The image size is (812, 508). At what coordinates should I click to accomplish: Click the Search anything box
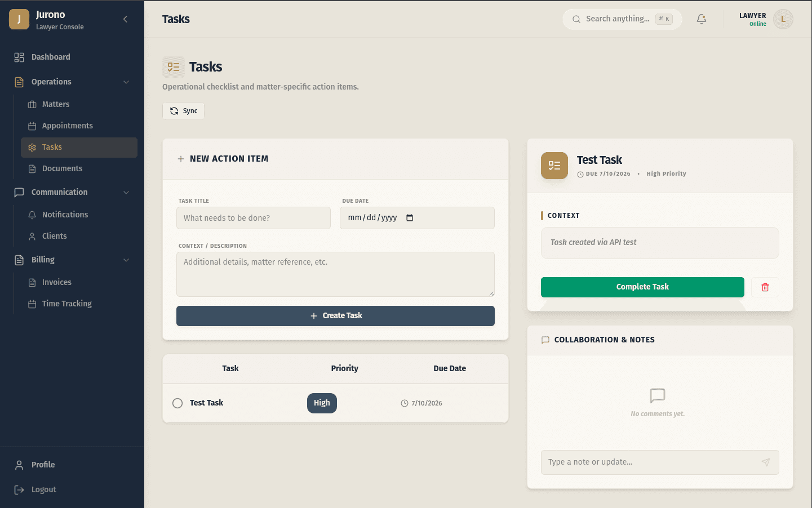click(622, 19)
